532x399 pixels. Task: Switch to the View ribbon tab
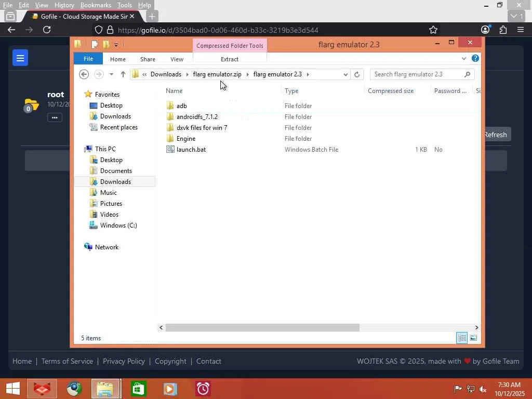click(x=177, y=59)
